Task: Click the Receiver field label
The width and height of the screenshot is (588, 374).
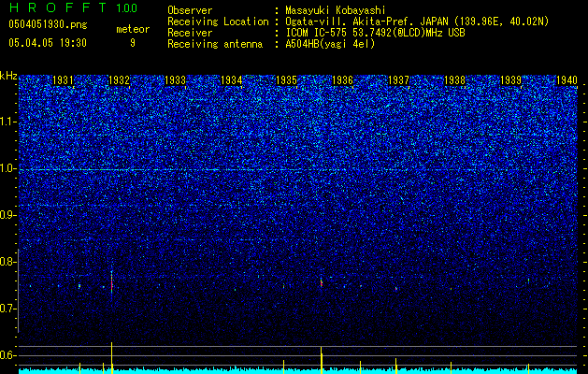Action: point(190,33)
